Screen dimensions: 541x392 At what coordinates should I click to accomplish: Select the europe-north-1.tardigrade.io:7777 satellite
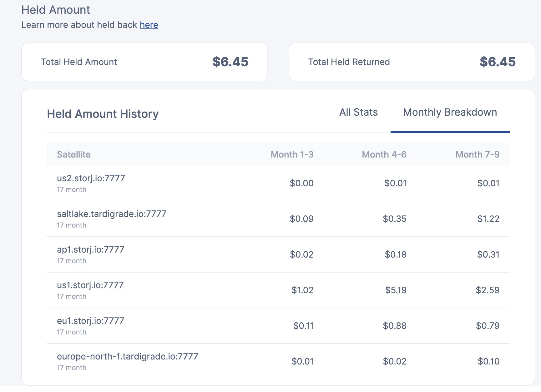point(128,356)
